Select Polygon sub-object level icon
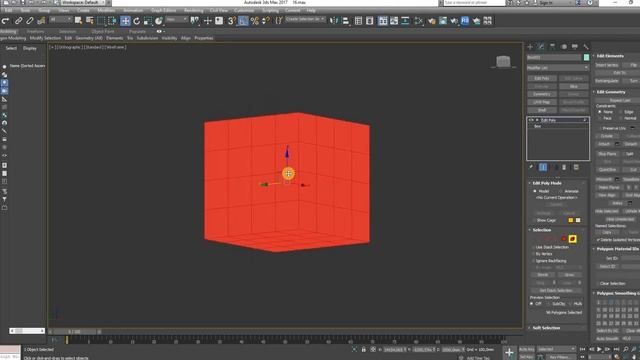 tap(564, 239)
